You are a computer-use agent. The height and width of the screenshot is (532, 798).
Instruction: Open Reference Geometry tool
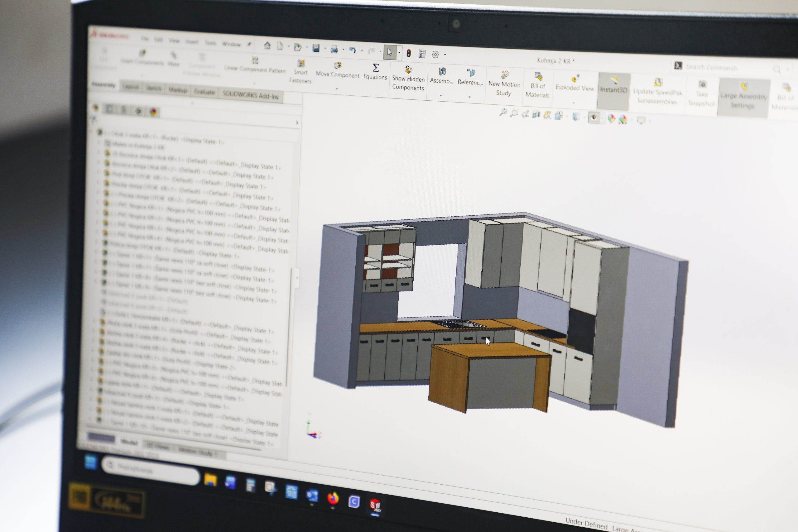click(470, 77)
